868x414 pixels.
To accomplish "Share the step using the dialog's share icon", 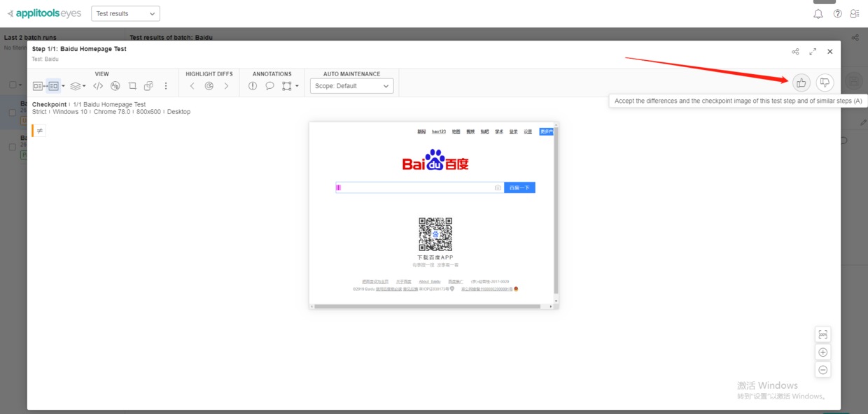I will [795, 52].
